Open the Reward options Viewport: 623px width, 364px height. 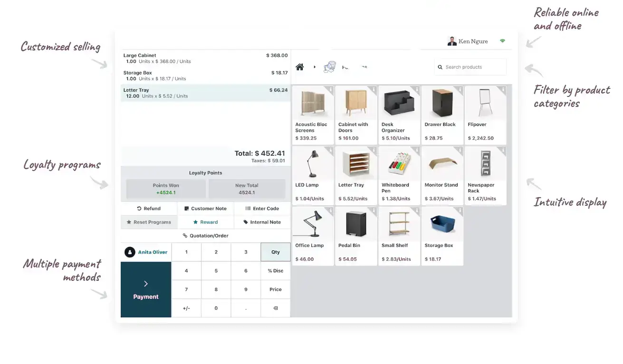coord(205,222)
